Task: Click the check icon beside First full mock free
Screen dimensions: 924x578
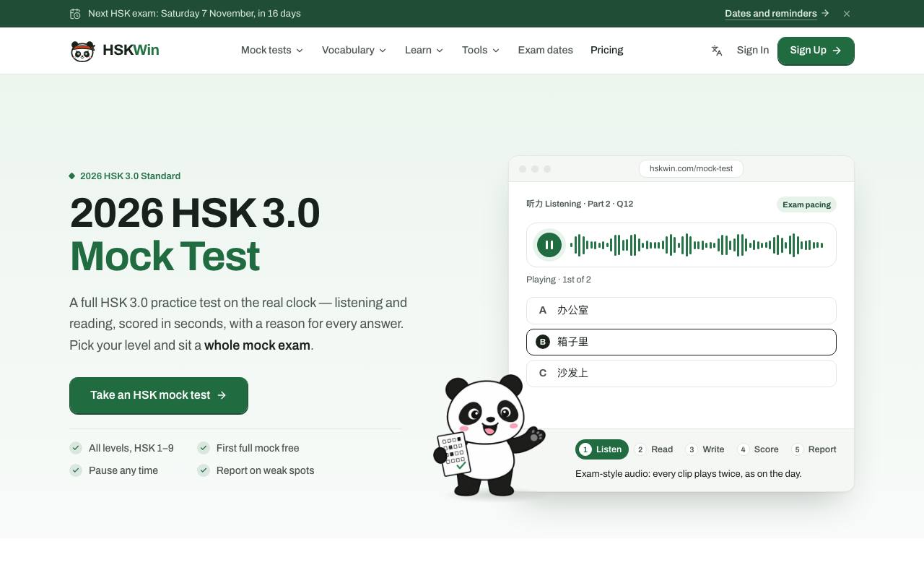Action: tap(204, 448)
